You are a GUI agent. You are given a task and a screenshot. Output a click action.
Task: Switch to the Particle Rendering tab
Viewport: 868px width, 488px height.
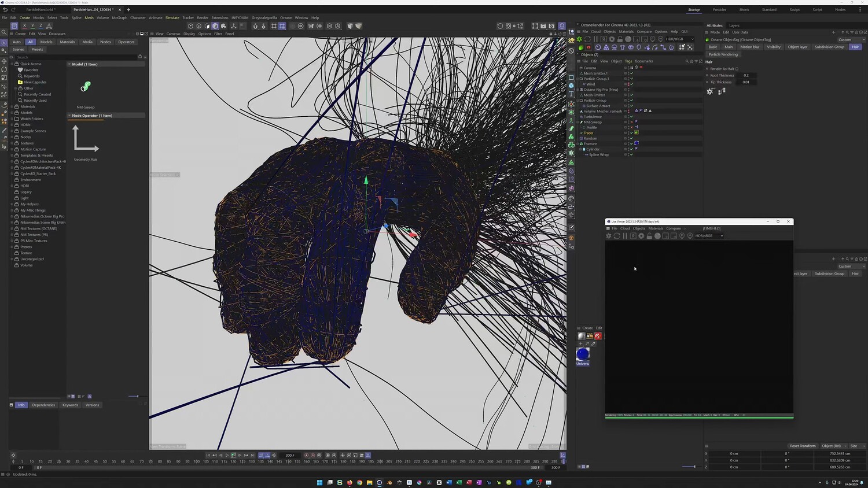[723, 54]
